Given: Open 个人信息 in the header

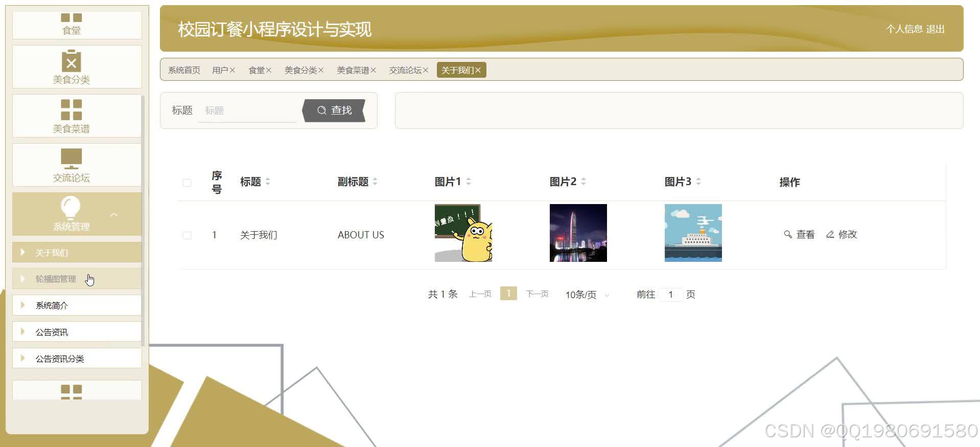Looking at the screenshot, I should tap(904, 29).
